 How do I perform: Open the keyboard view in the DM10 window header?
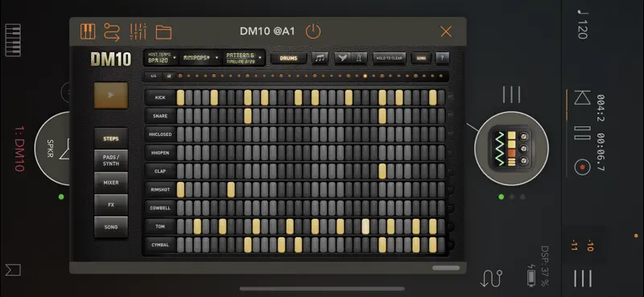coord(88,31)
